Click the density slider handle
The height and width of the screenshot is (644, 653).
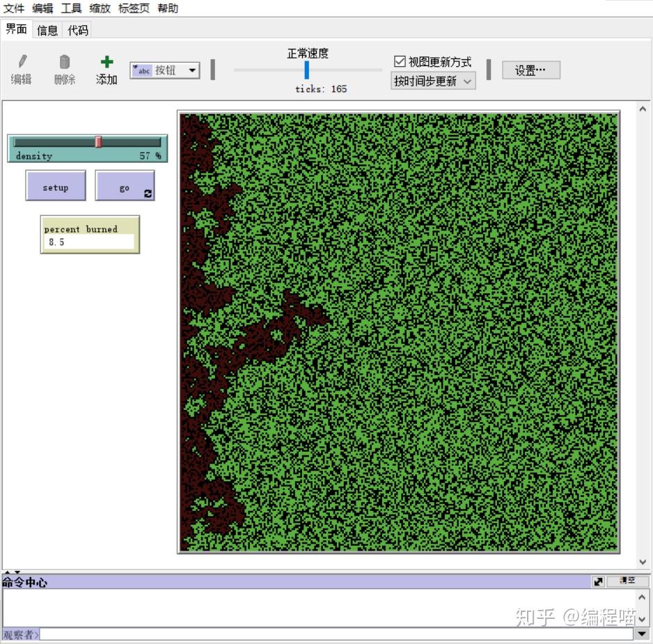pos(98,141)
